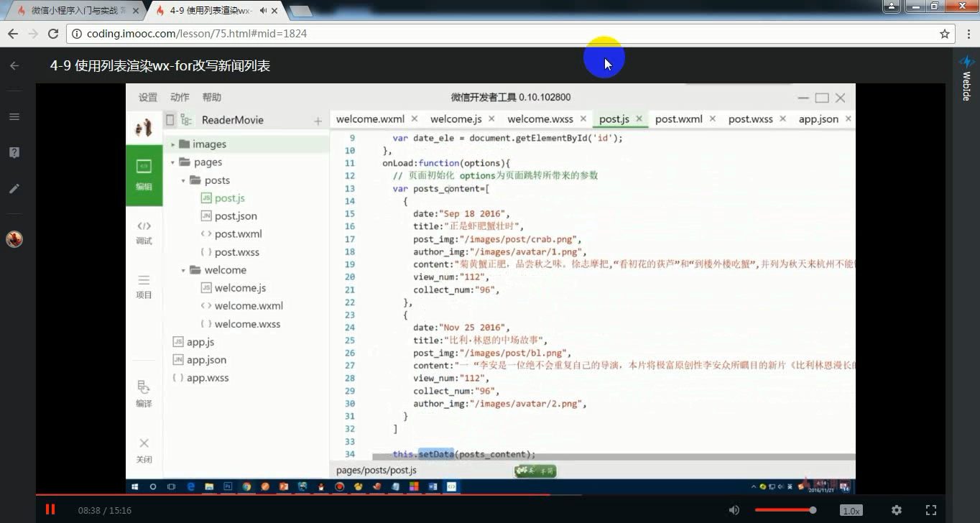Open welcome.js in the file tree
The width and height of the screenshot is (980, 523).
pyautogui.click(x=234, y=288)
